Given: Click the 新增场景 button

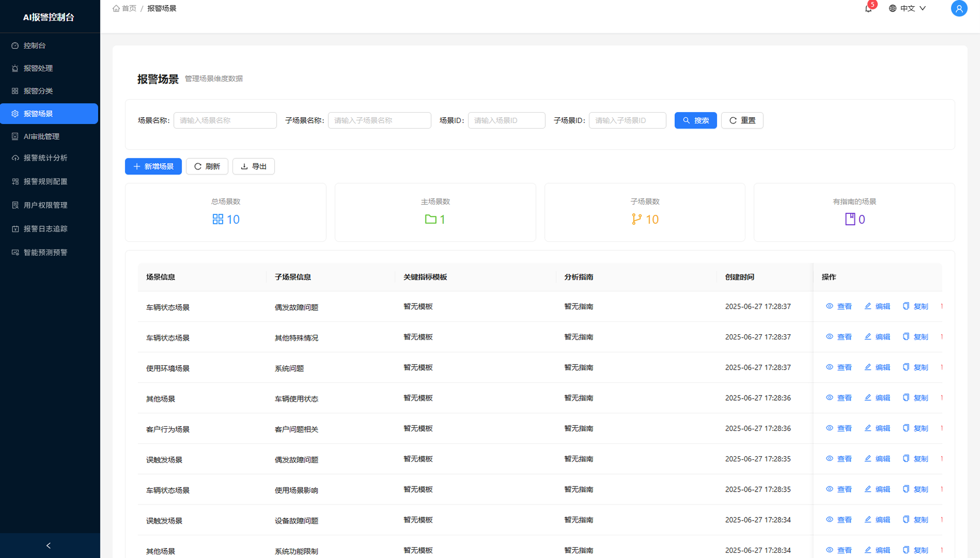Looking at the screenshot, I should click(x=153, y=167).
